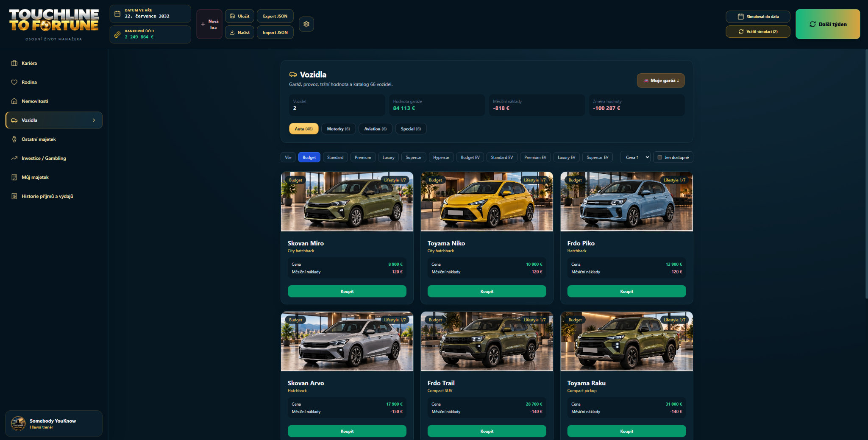868x440 pixels.
Task: Click the plus icon on Nová hra
Action: click(203, 24)
